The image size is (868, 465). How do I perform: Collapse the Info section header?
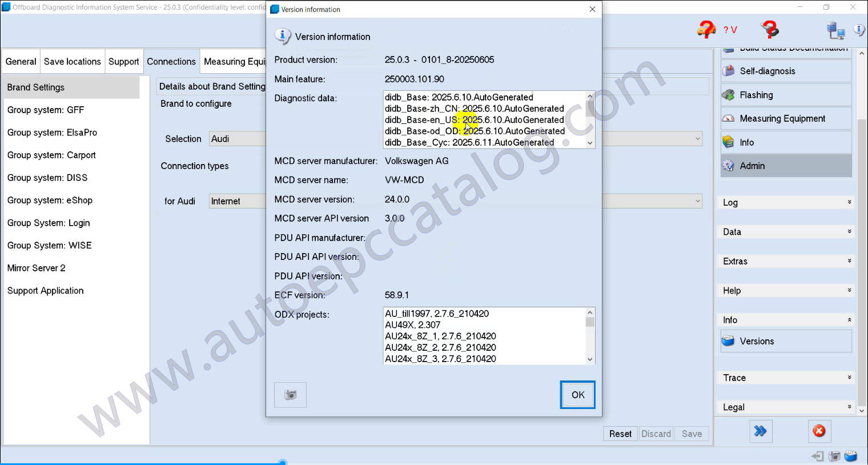(786, 320)
